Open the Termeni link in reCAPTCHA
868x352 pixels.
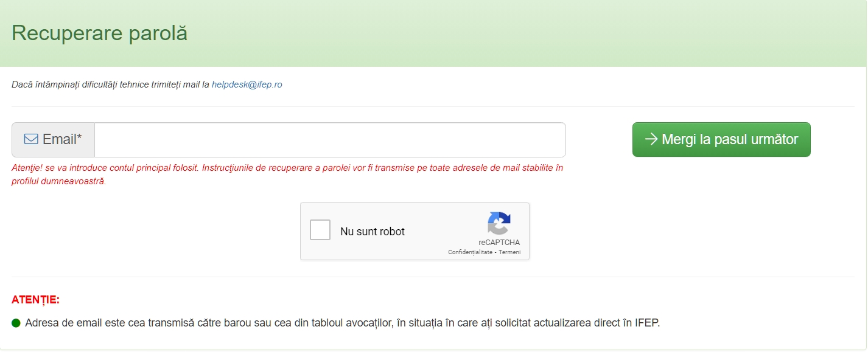coord(509,252)
